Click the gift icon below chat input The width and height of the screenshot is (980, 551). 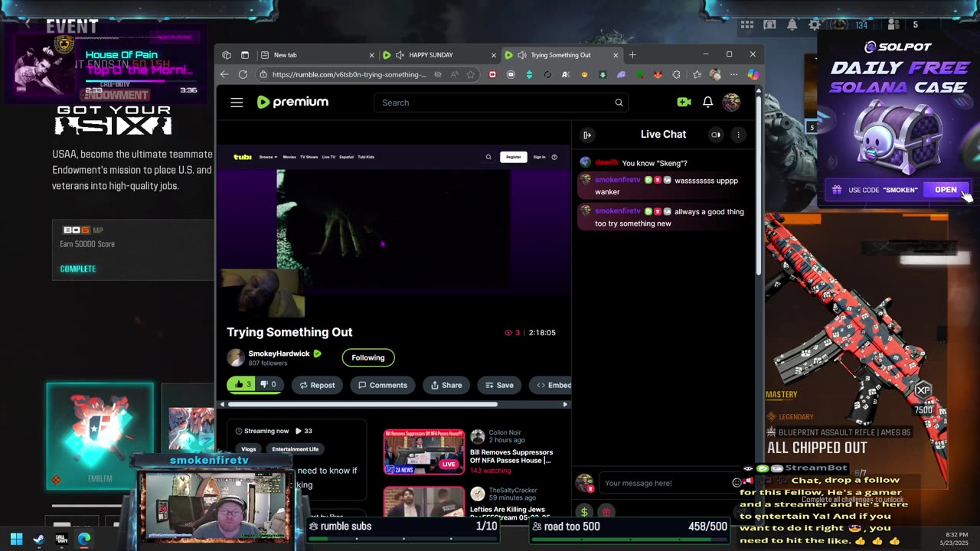606,511
